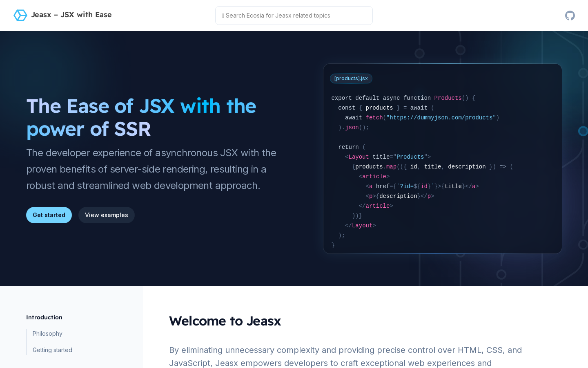The width and height of the screenshot is (588, 368).
Task: Click the Jeasx hexagon logo icon
Action: (20, 15)
